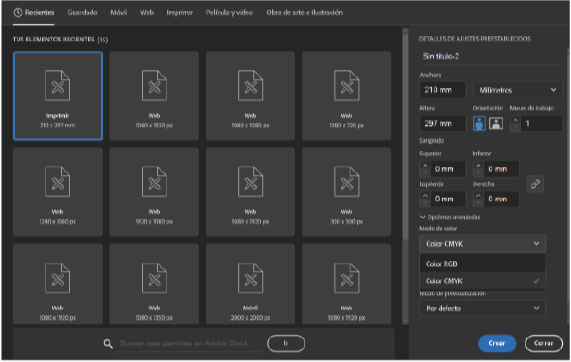Choose the checked Color CMYK option

pyautogui.click(x=482, y=281)
